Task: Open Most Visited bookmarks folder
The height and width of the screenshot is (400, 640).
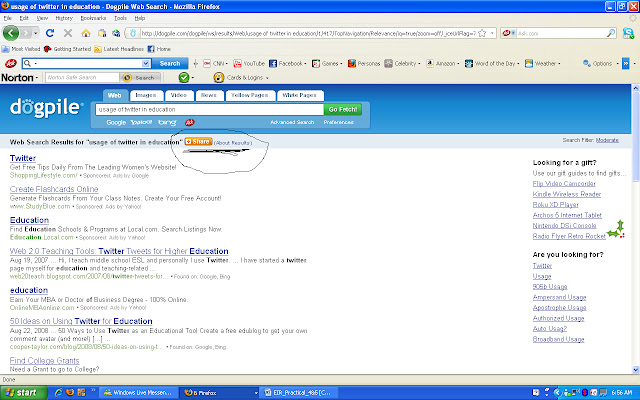Action: (21, 49)
